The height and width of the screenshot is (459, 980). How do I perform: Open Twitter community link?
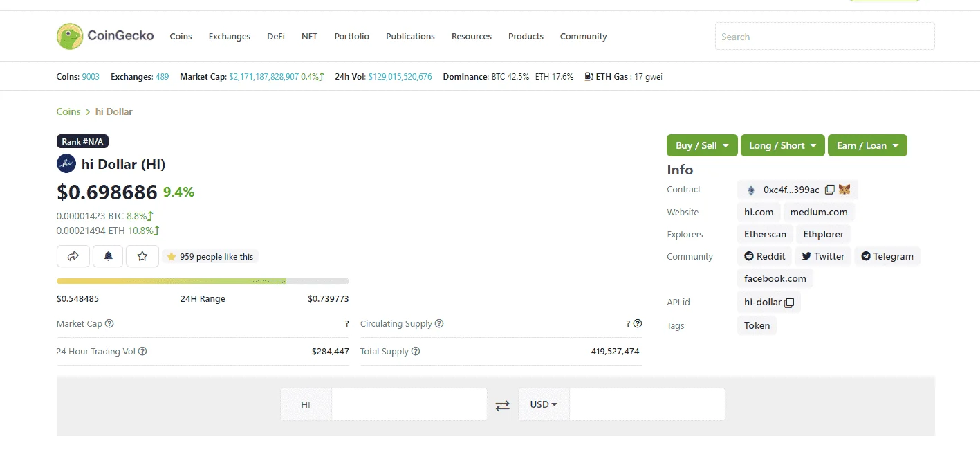823,256
